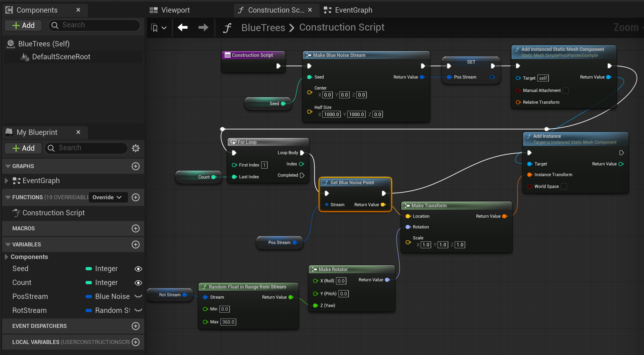Click the forward navigation arrow
This screenshot has height=355, width=644.
tap(203, 27)
